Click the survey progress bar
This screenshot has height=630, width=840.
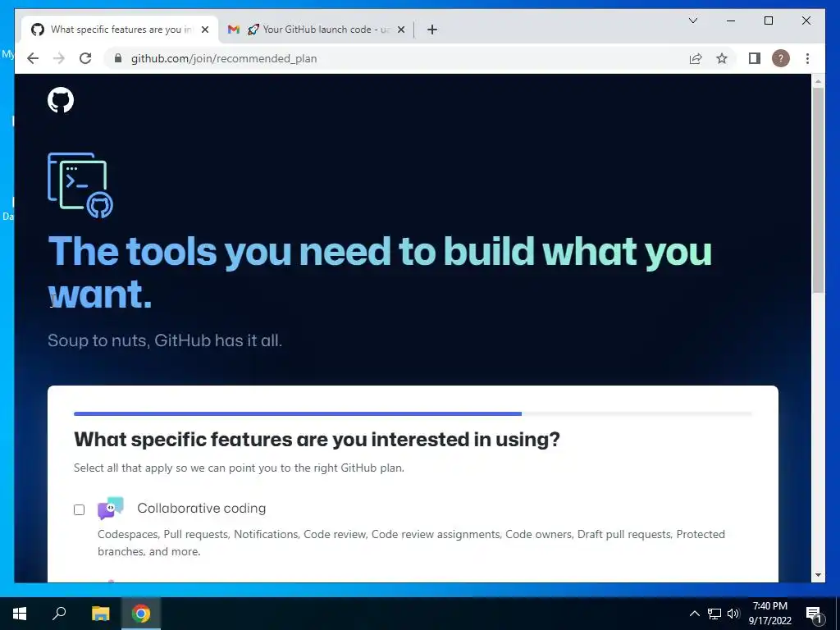413,413
